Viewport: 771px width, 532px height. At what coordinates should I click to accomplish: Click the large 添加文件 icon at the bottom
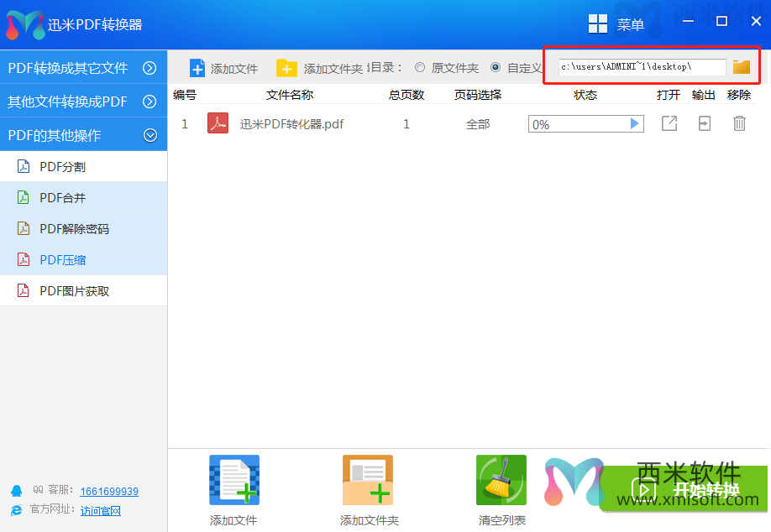233,481
